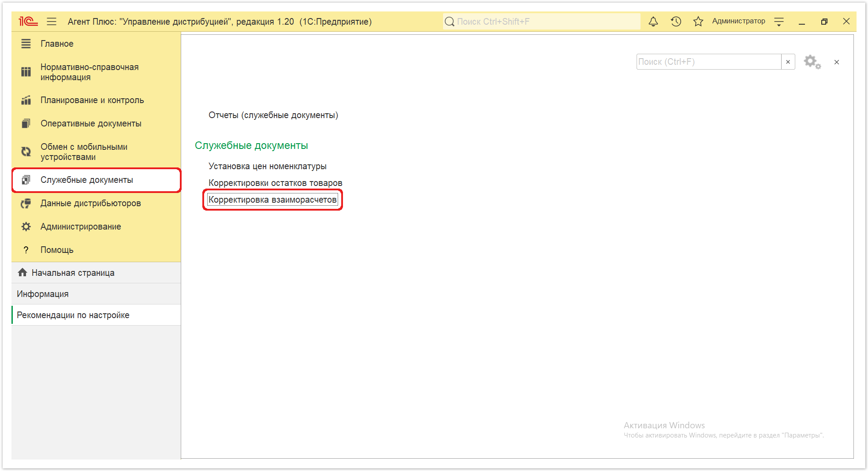Screen dimensions: 868x471
Task: Click the sync arrows icon for Обмен
Action: [26, 152]
